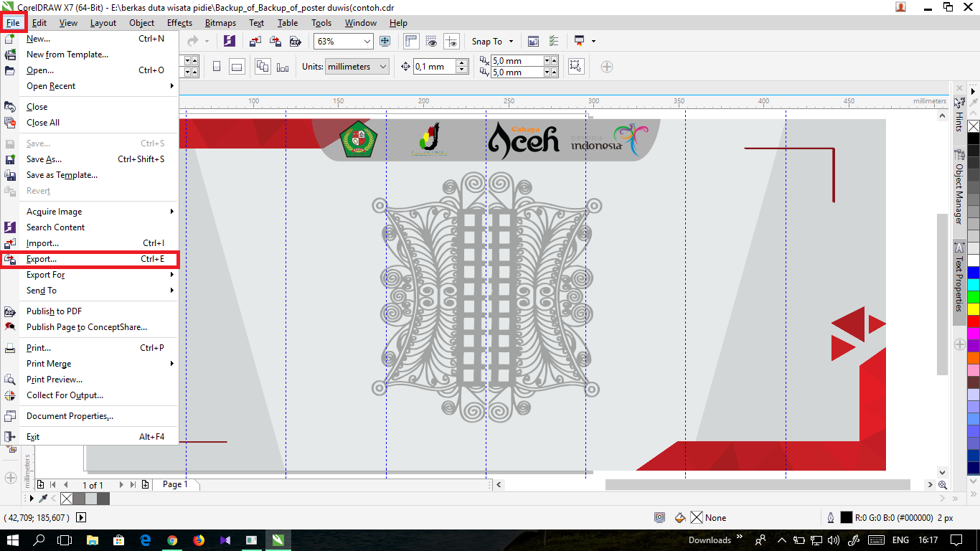Viewport: 980px width, 551px height.
Task: Click the color proofing icon in status bar
Action: coord(659,517)
